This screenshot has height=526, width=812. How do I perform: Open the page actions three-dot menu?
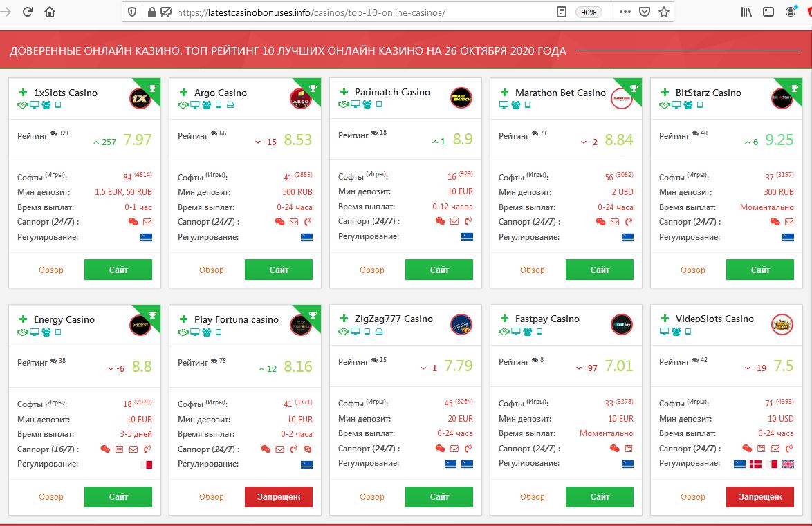tap(625, 12)
